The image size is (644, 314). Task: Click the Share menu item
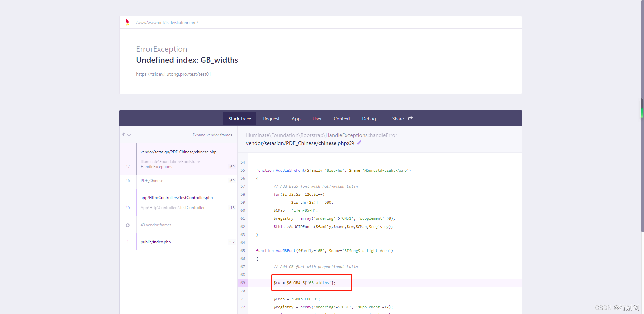pyautogui.click(x=398, y=118)
